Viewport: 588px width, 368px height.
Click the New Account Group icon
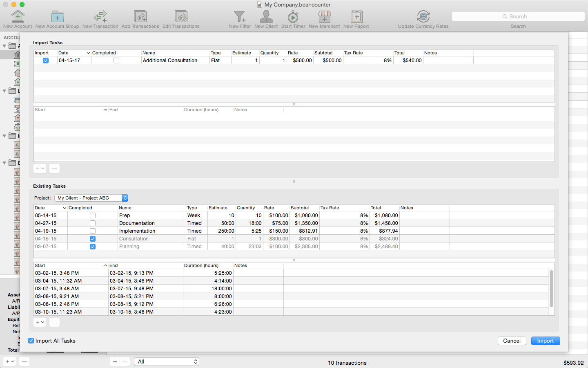tap(57, 17)
